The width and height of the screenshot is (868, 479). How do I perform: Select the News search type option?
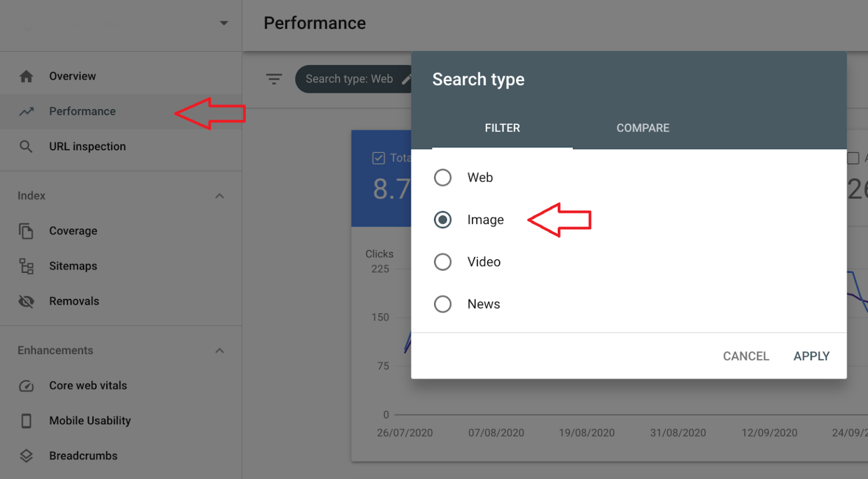(x=442, y=304)
